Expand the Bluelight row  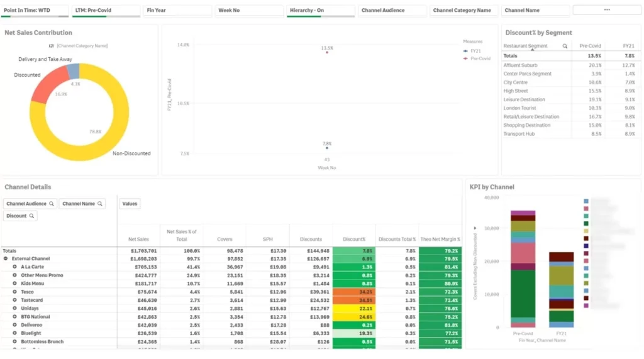point(14,333)
